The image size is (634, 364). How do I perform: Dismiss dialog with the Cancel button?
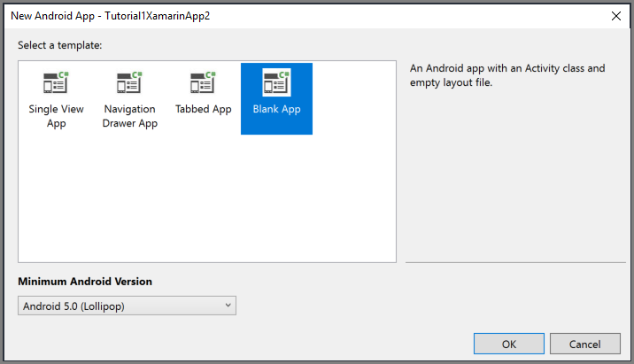pyautogui.click(x=585, y=344)
